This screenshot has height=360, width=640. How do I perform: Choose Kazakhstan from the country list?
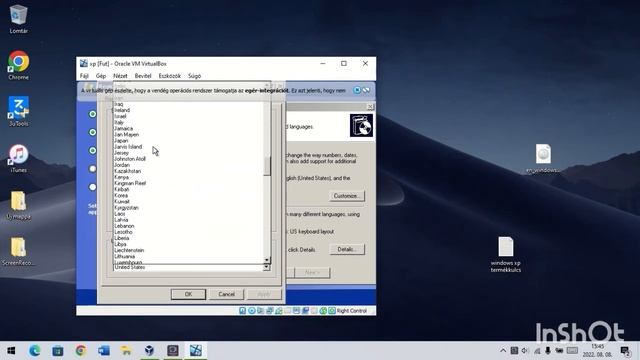pos(128,171)
